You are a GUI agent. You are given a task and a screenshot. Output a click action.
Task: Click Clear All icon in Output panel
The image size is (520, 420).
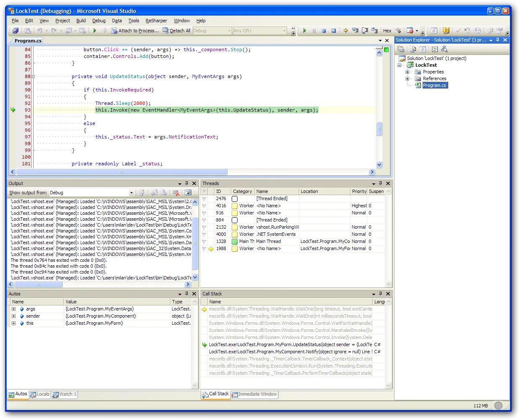pos(176,193)
